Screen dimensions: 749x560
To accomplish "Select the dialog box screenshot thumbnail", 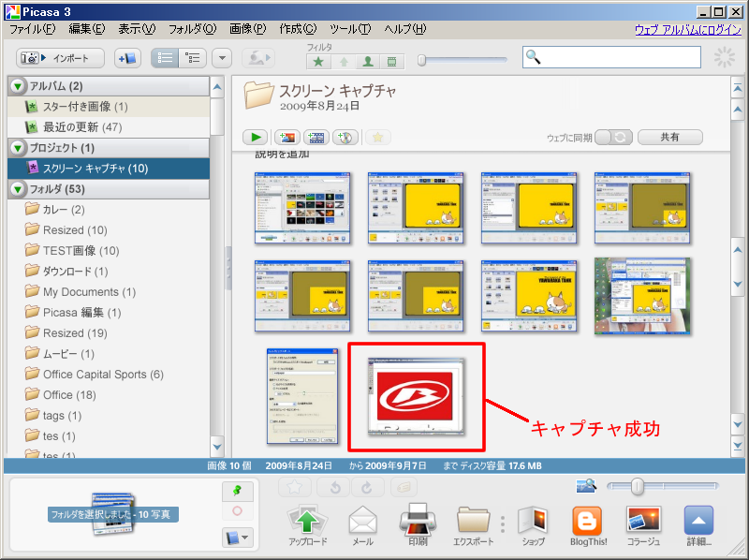I will coord(302,396).
